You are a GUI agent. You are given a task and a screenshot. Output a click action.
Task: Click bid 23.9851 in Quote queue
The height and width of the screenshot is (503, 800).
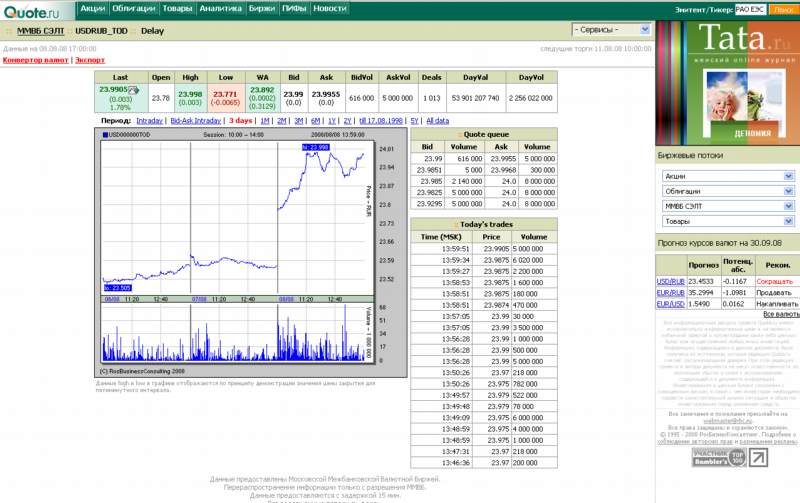429,170
